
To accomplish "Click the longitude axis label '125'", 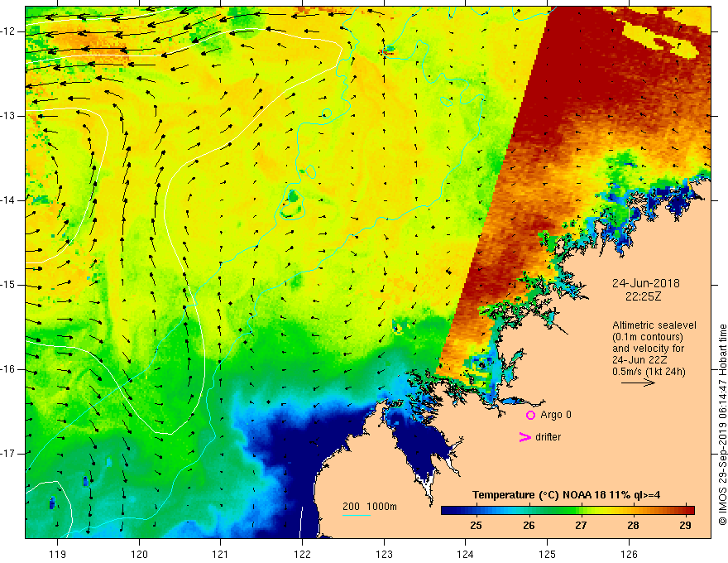I will (548, 554).
